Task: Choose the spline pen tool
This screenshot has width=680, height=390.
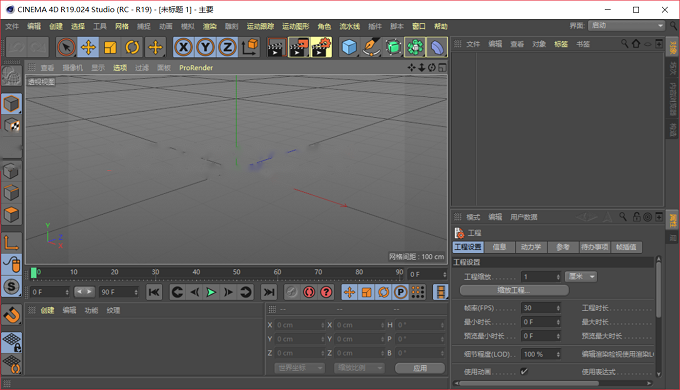Action: [x=371, y=47]
